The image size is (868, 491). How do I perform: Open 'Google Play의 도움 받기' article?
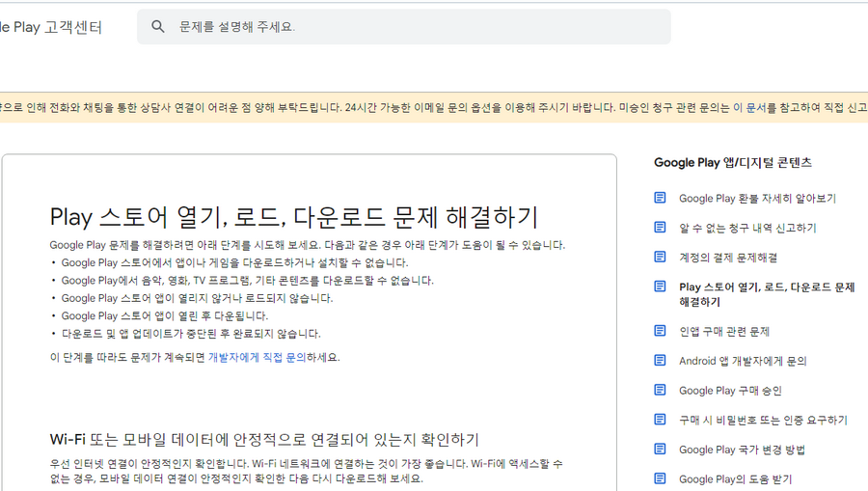tap(735, 479)
